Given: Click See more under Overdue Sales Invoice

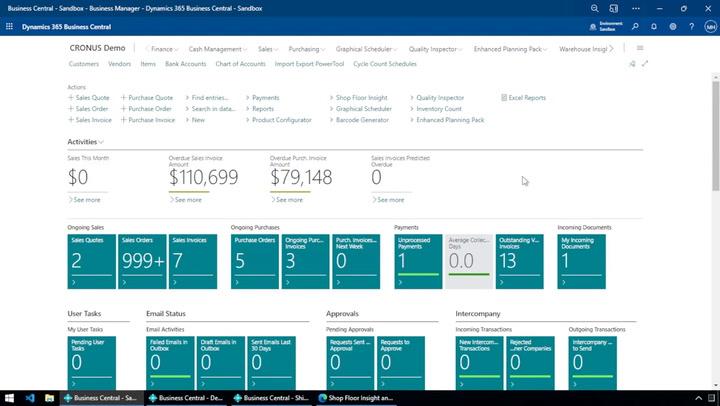Looking at the screenshot, I should [x=187, y=200].
